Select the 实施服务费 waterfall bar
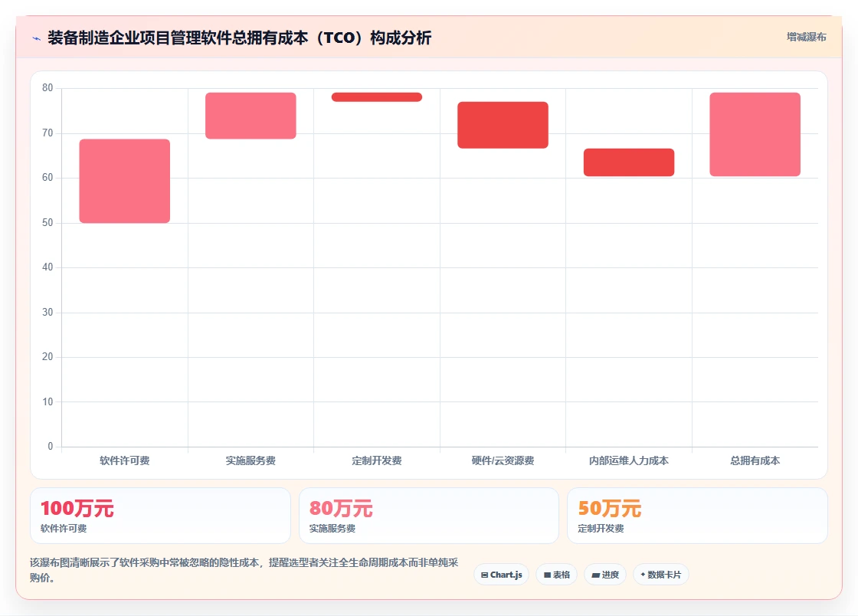Screen dimensions: 858x616 point(251,116)
